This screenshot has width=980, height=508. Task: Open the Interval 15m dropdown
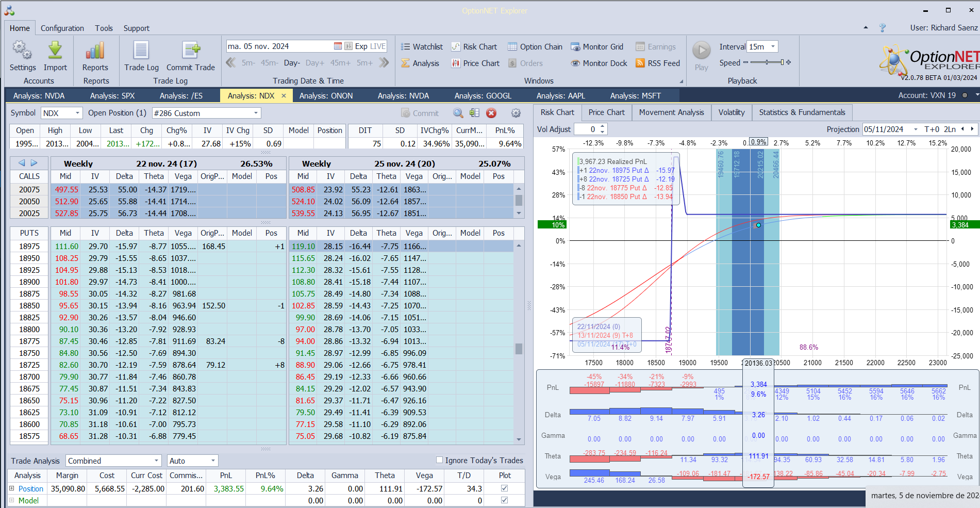pos(773,46)
